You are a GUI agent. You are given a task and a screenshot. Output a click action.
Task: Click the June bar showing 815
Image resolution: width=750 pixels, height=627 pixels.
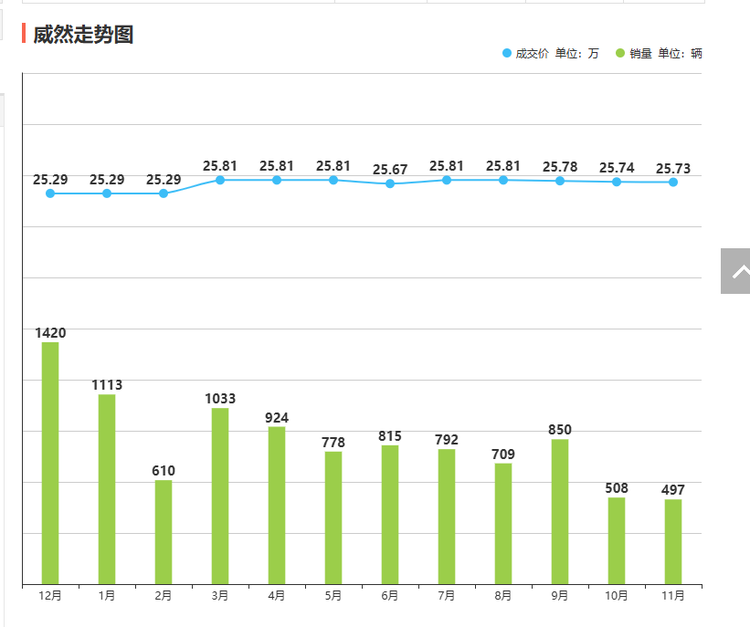click(390, 514)
